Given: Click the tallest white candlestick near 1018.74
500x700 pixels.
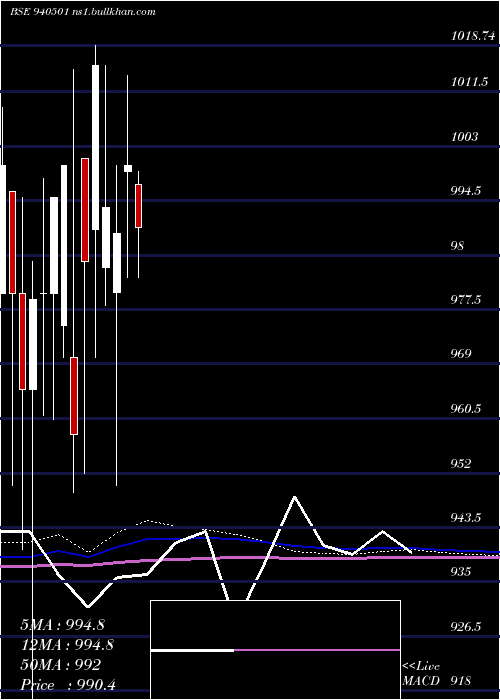Looking at the screenshot, I should (96, 147).
